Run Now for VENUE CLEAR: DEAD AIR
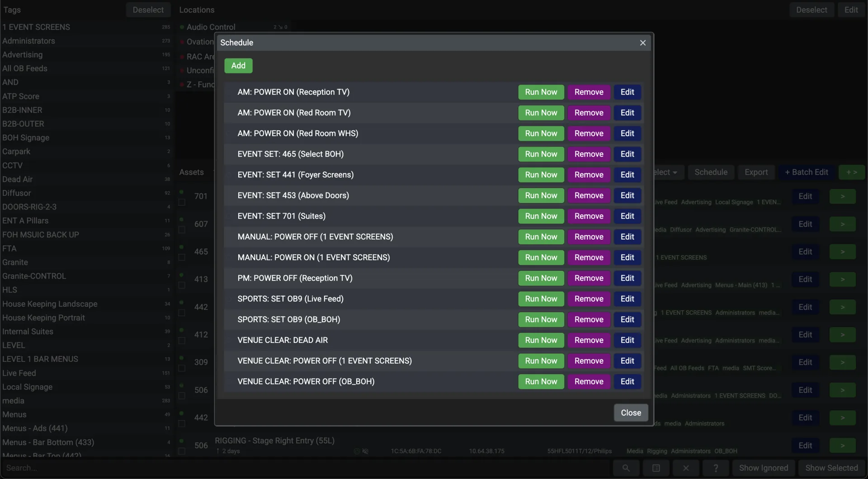 tap(541, 340)
